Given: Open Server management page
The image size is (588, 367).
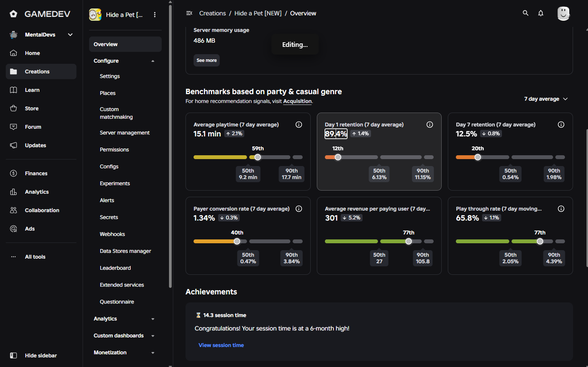Looking at the screenshot, I should [125, 133].
